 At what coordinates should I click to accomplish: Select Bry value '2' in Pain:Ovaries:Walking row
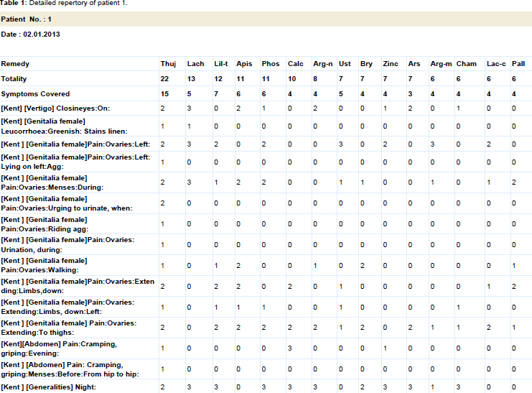point(363,266)
